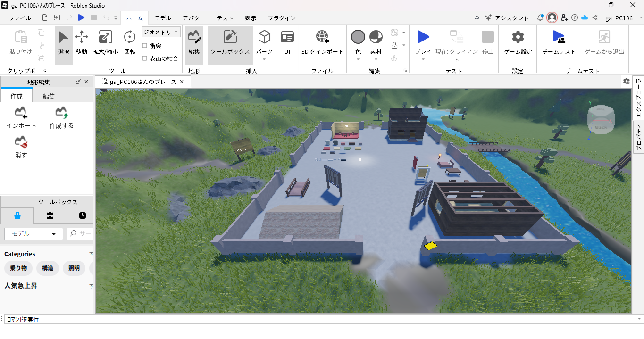Click the quick-access blue play button

[x=81, y=17]
